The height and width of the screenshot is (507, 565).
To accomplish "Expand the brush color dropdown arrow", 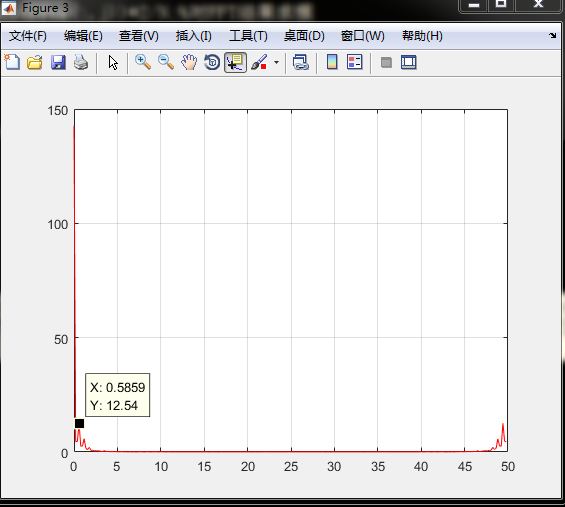I will [x=276, y=62].
